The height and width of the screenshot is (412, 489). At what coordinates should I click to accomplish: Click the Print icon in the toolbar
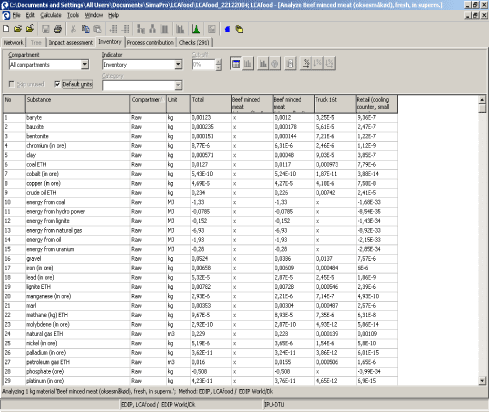[58, 29]
